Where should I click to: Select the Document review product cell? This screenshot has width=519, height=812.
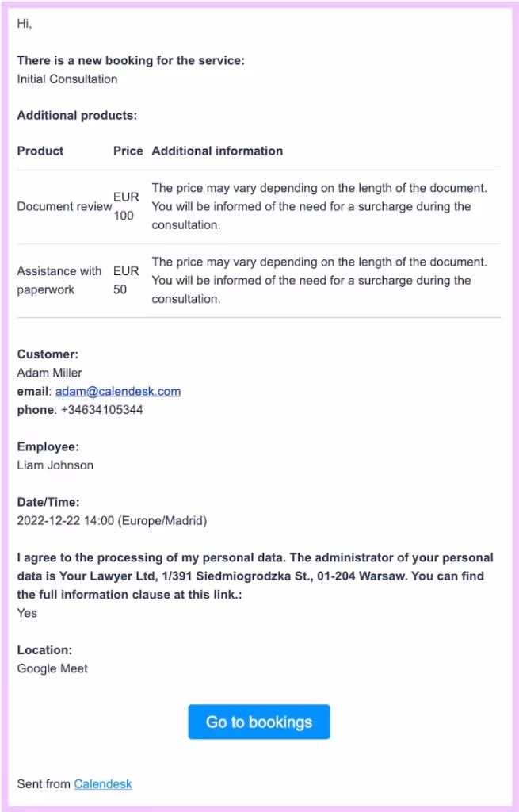click(x=64, y=206)
